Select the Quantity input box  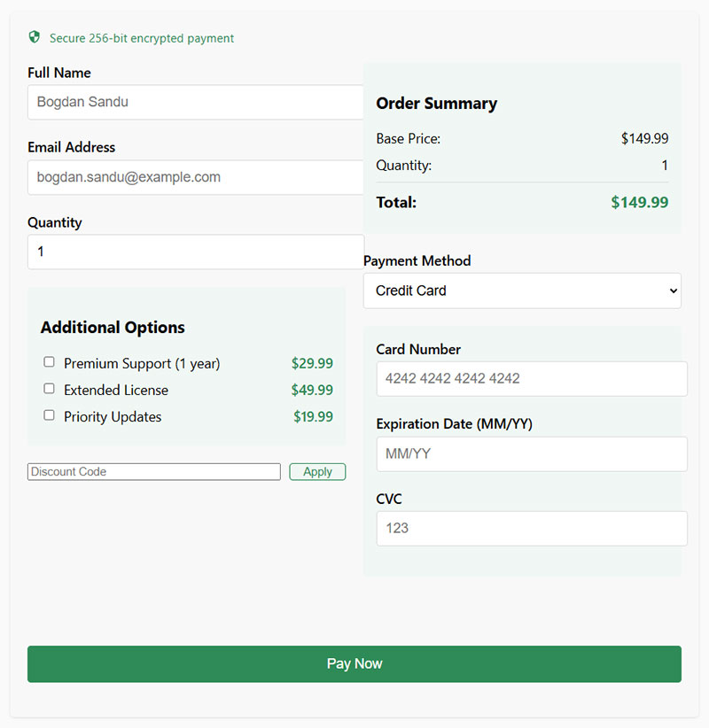tap(196, 252)
